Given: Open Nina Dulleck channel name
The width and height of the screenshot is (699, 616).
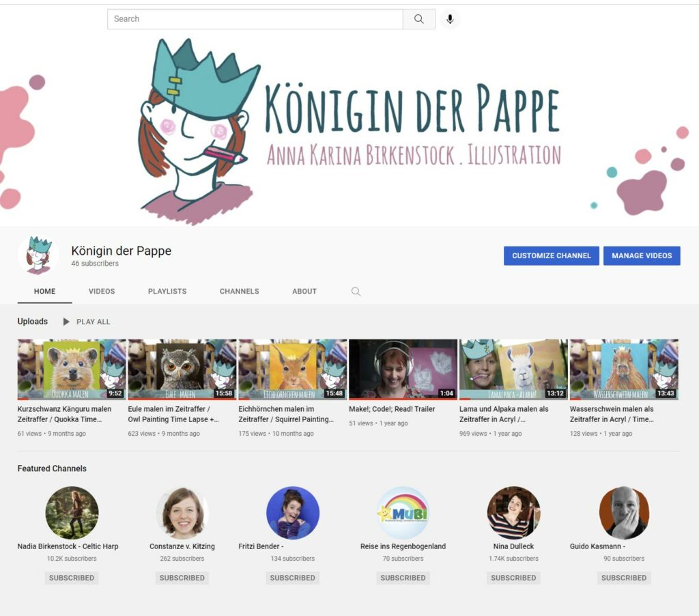Looking at the screenshot, I should (513, 546).
